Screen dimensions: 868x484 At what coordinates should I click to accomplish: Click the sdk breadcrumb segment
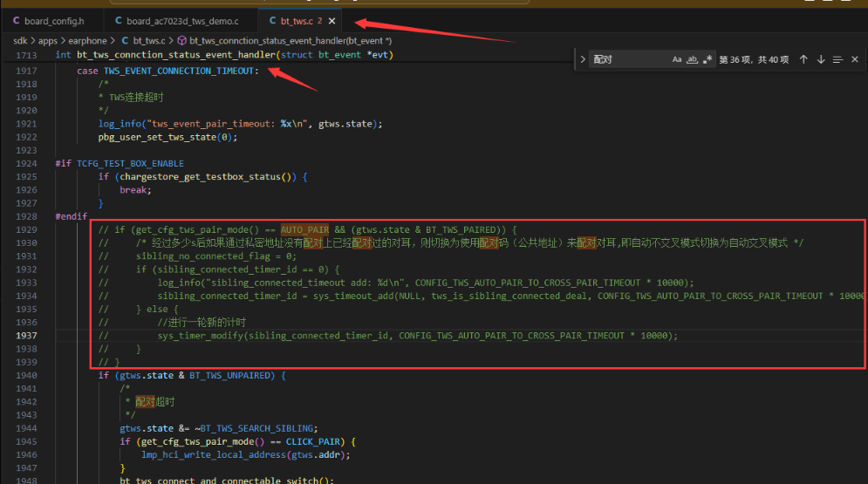(20, 40)
